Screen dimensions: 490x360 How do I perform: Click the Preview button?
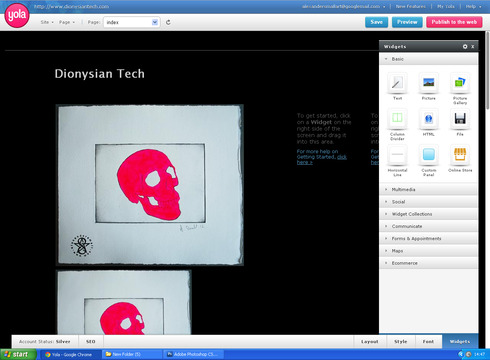(x=407, y=22)
